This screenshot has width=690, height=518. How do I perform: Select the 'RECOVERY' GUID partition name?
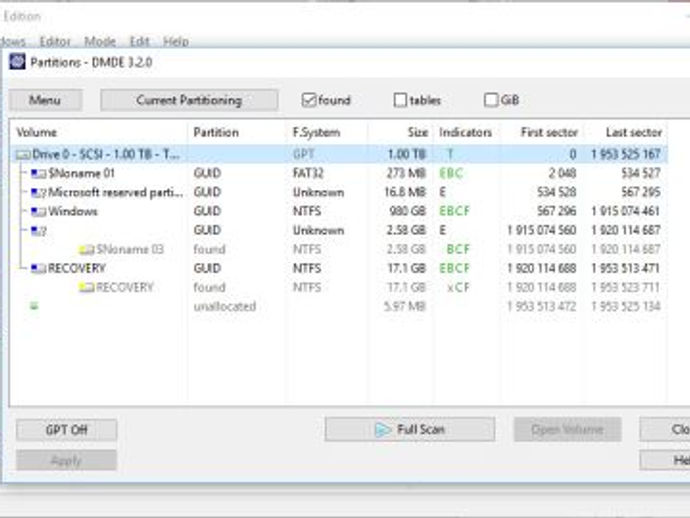tap(77, 268)
